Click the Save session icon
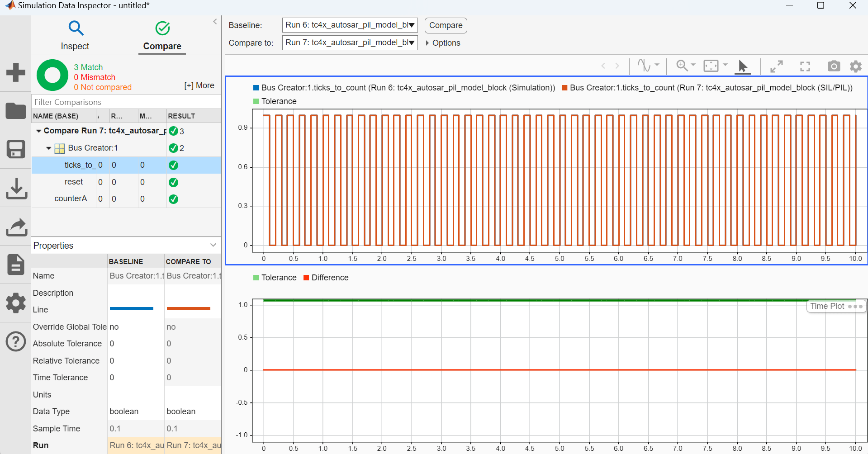 point(16,149)
